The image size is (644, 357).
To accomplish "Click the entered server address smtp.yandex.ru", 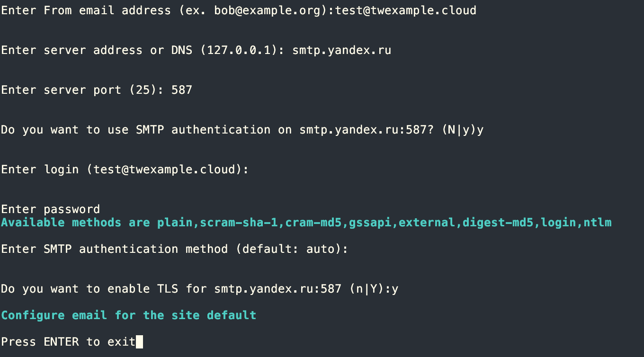I will 342,50.
